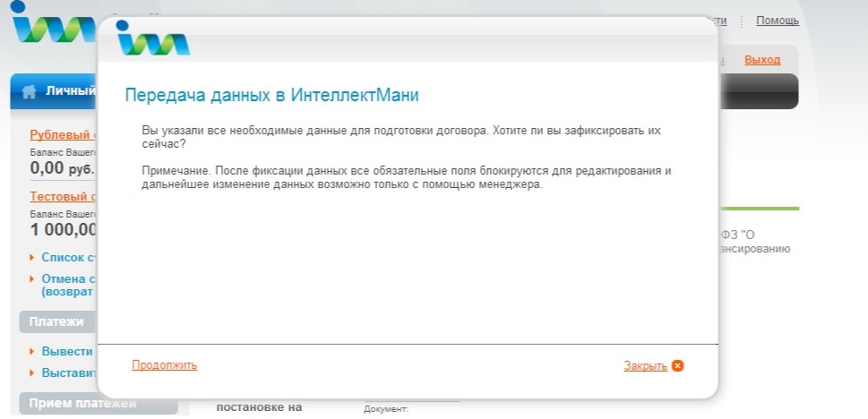Open the Помощь help link
The width and height of the screenshot is (868, 419).
(x=777, y=21)
